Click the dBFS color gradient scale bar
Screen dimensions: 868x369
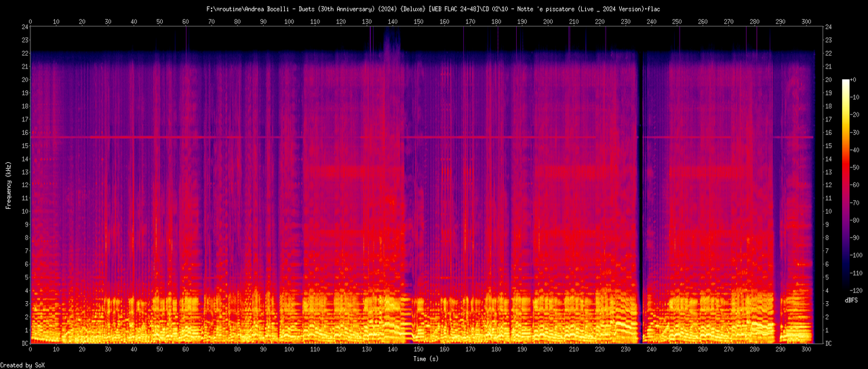pyautogui.click(x=846, y=184)
